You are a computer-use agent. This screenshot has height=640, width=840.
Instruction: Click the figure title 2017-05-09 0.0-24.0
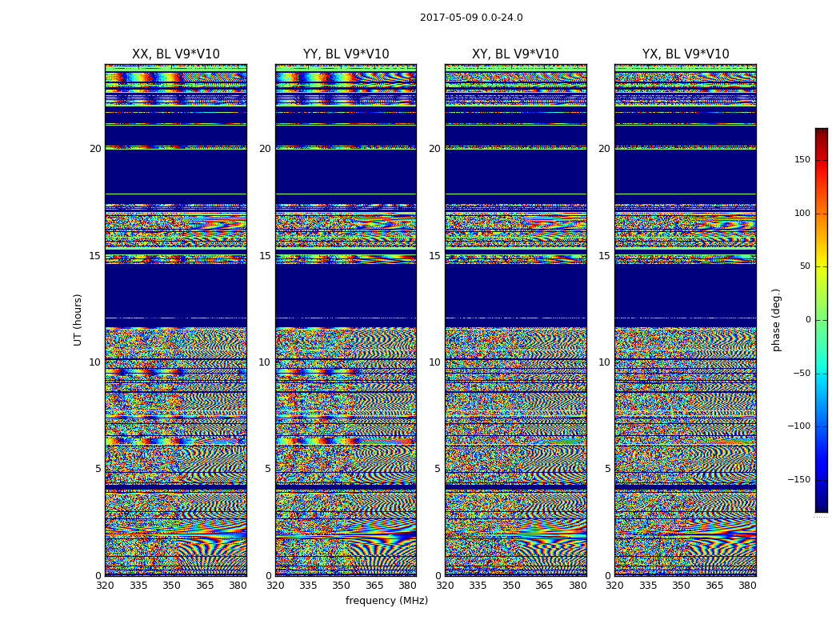coord(471,18)
